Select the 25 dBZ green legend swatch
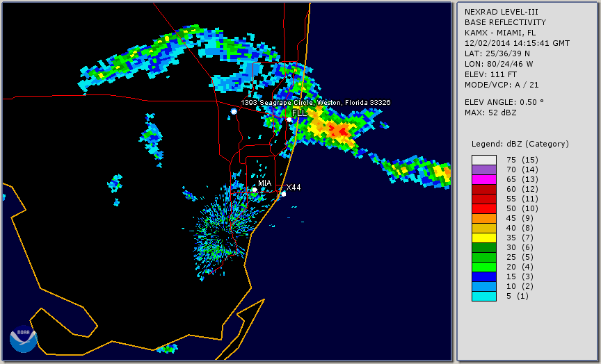The width and height of the screenshot is (601, 364). pyautogui.click(x=484, y=257)
